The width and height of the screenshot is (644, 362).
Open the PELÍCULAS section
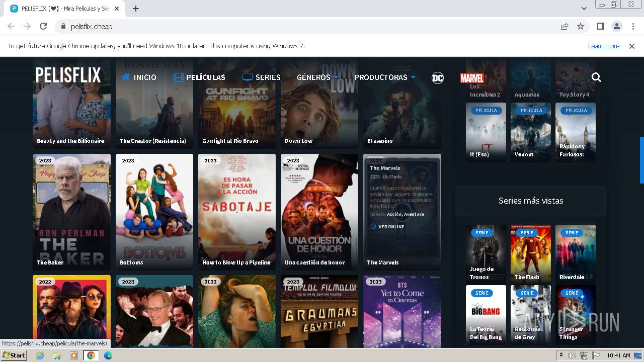[x=199, y=77]
